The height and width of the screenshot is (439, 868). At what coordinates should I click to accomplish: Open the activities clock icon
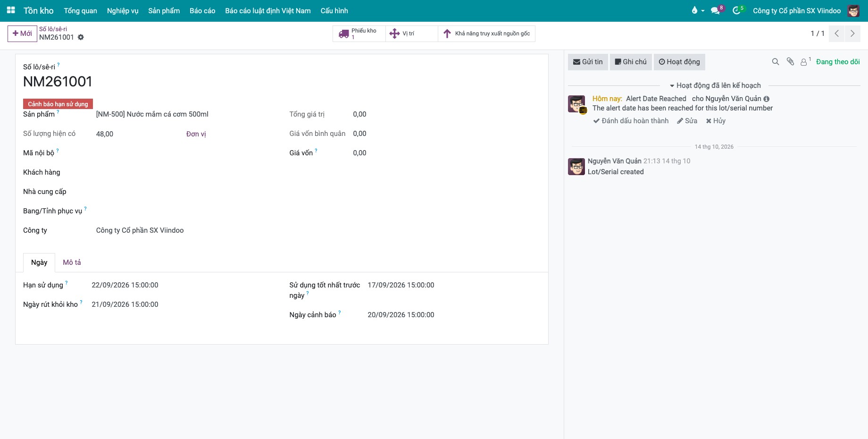737,10
